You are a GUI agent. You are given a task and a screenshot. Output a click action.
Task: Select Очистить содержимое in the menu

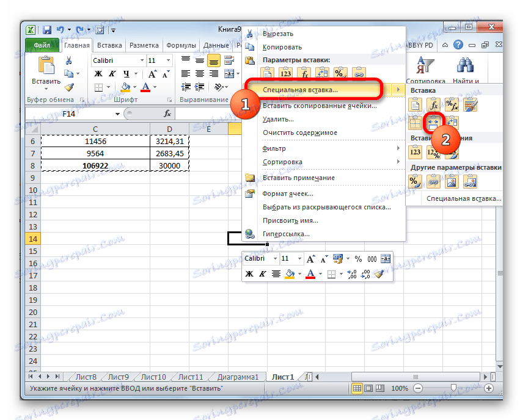(x=299, y=132)
